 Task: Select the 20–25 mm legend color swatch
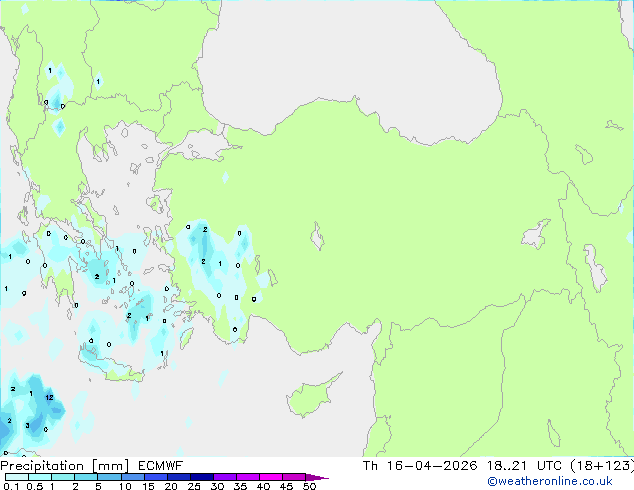coord(178,477)
